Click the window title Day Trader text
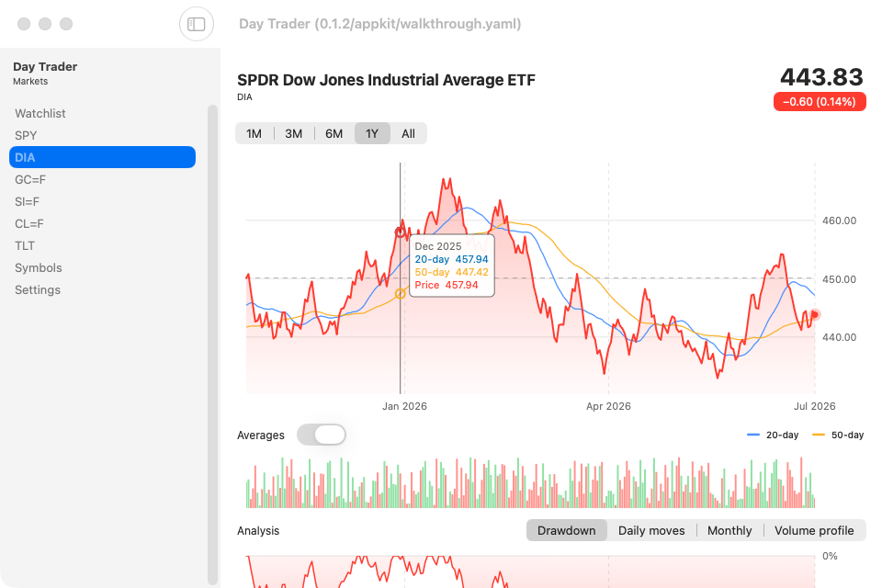This screenshot has height=588, width=882. point(379,24)
